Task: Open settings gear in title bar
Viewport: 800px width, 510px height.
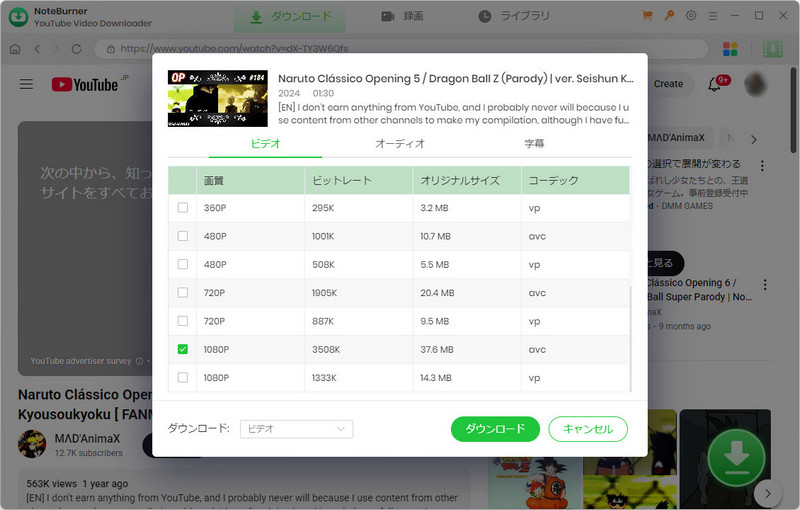Action: (691, 16)
